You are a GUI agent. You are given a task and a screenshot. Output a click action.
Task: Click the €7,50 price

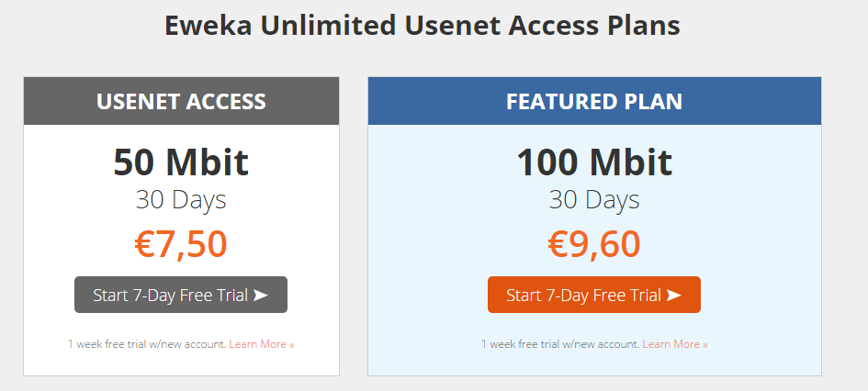[181, 244]
